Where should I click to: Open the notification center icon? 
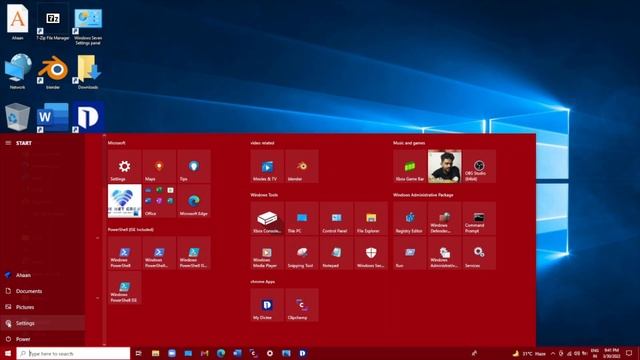click(x=629, y=353)
